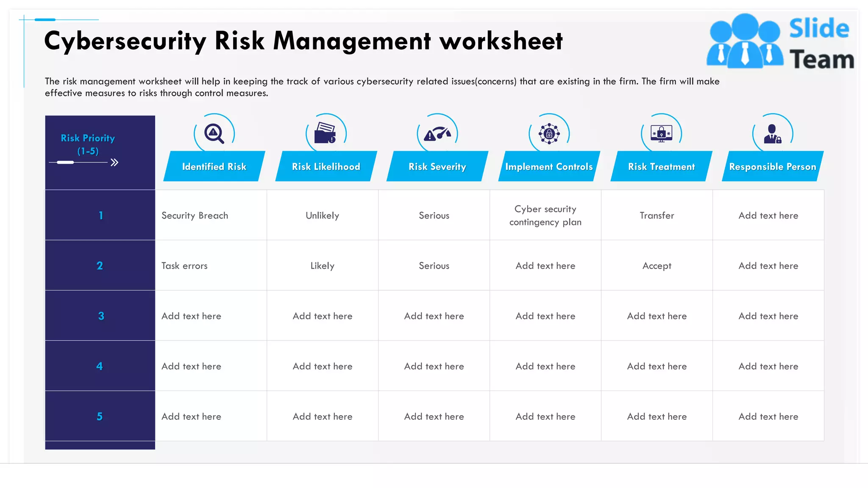The width and height of the screenshot is (868, 488).
Task: Click the gear lock icon above Implement Controls
Action: point(549,134)
